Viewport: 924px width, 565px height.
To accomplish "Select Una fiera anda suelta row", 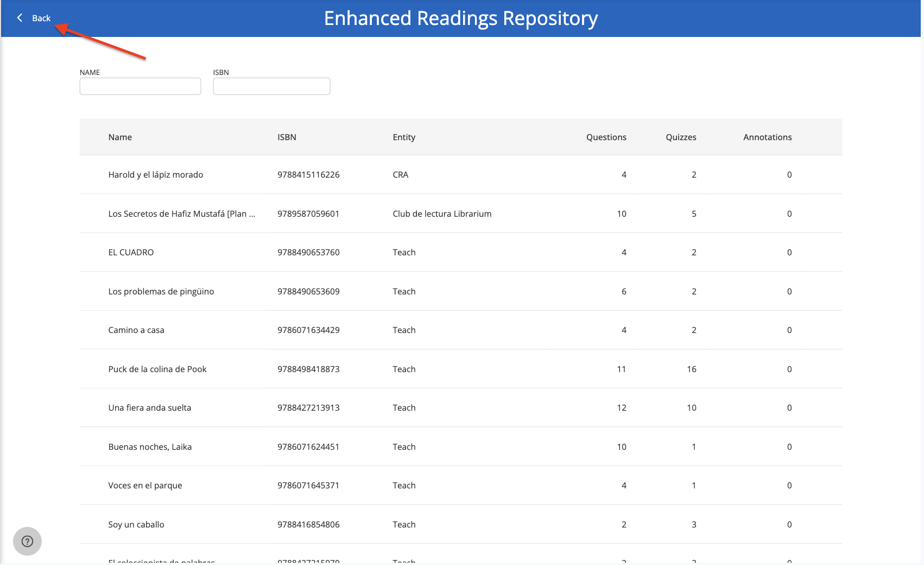I will 460,407.
